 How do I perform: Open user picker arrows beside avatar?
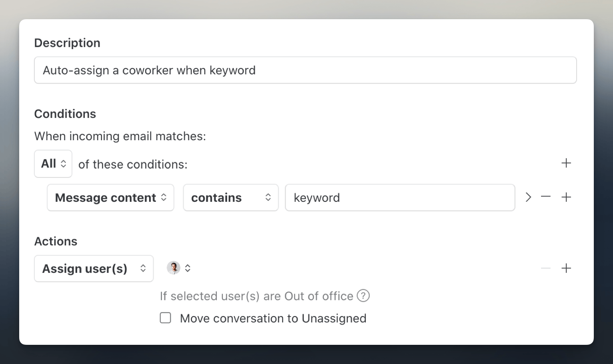pos(188,268)
